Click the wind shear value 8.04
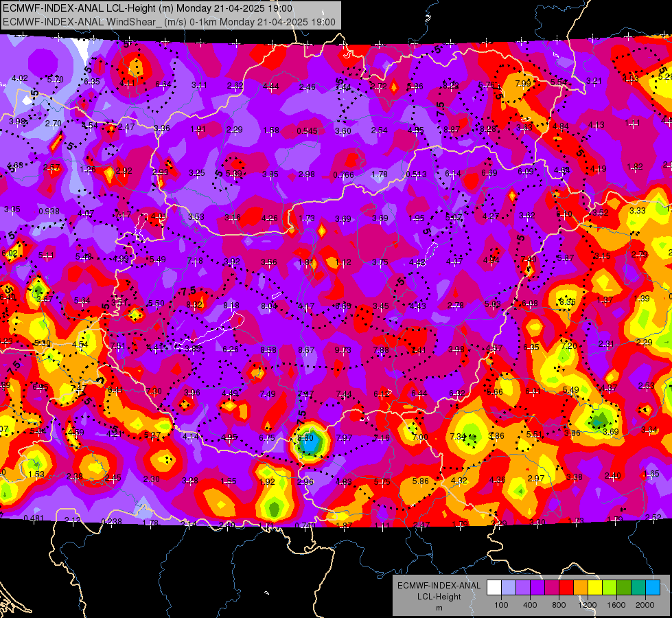 pyautogui.click(x=269, y=306)
